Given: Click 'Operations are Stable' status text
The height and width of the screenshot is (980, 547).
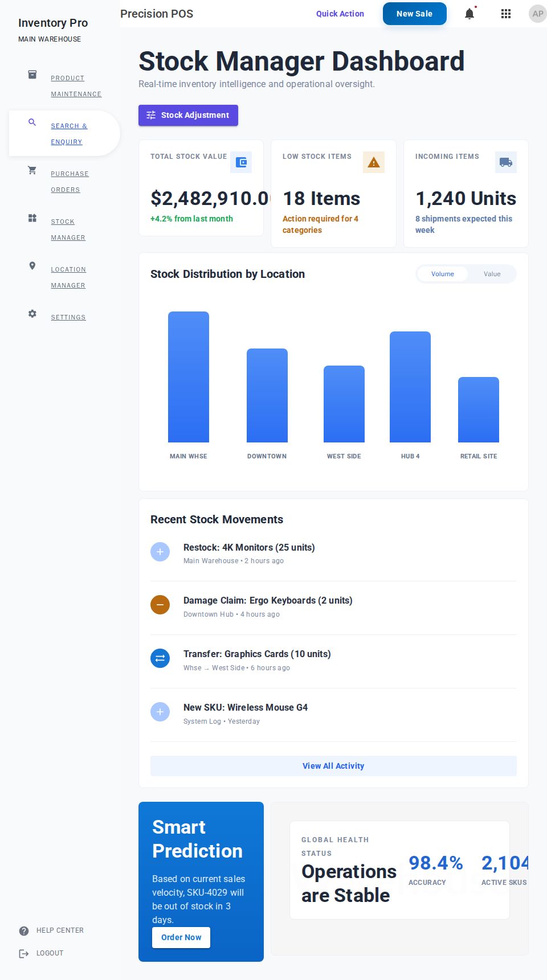Looking at the screenshot, I should coord(349,883).
